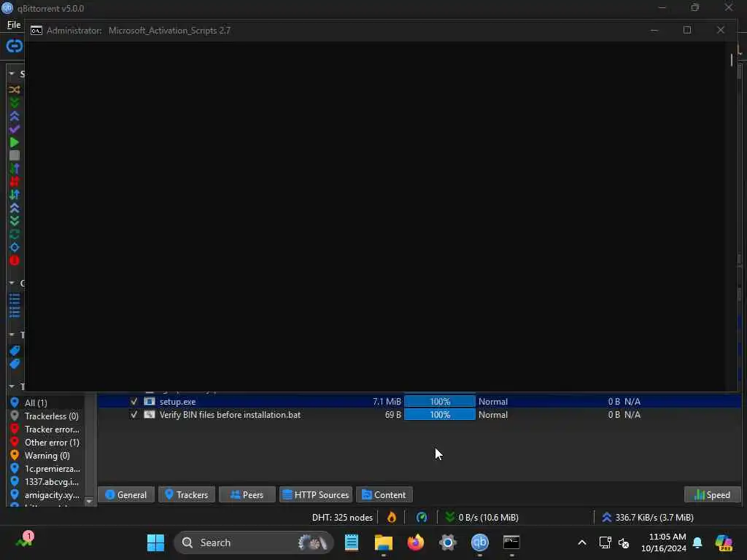Switch to the Trackers tab
Image resolution: width=747 pixels, height=560 pixels.
pos(187,495)
